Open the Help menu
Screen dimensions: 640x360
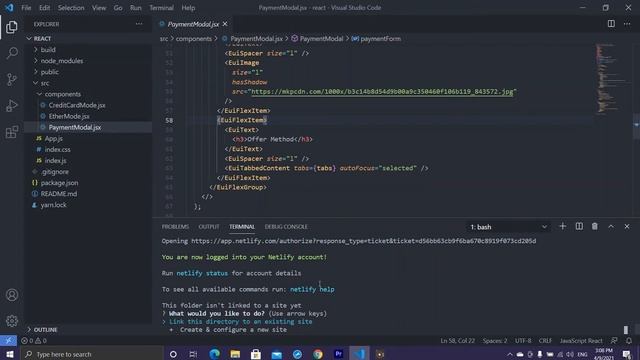coord(188,8)
